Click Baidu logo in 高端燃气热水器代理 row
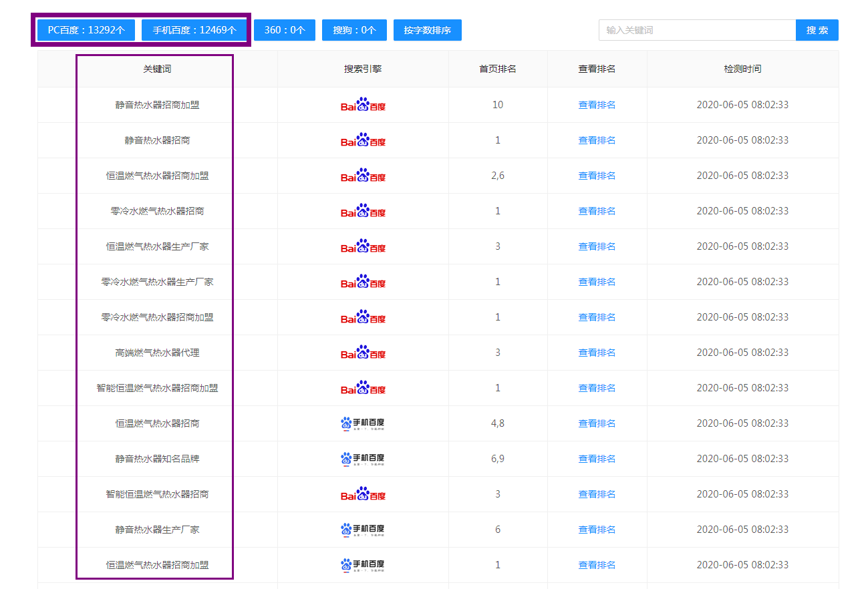868x589 pixels. 363,353
